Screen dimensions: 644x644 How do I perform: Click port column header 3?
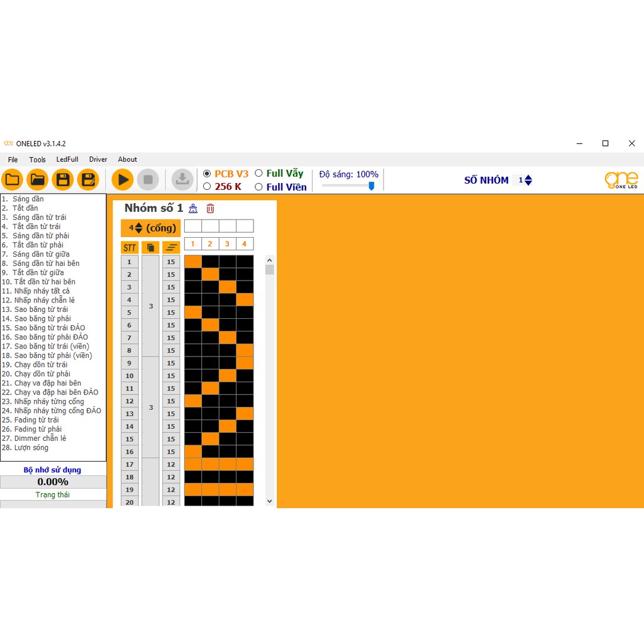tap(227, 243)
